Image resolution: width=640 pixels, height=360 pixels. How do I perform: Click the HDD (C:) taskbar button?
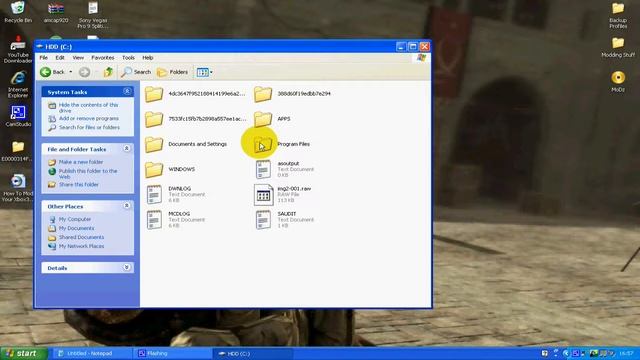[x=253, y=353]
